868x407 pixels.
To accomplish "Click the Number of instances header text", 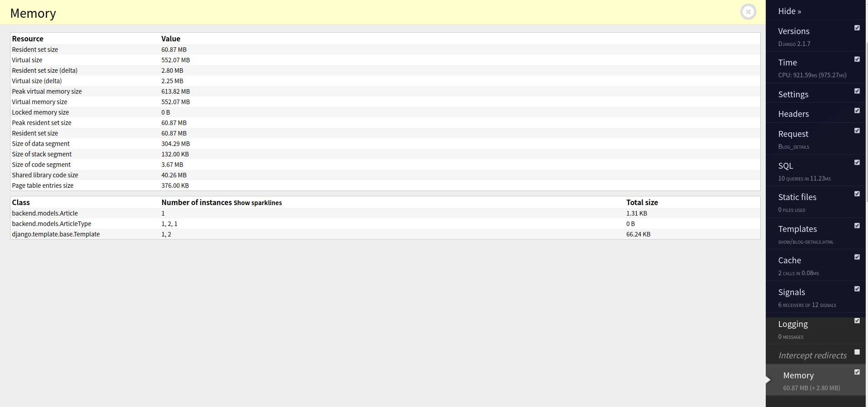I will [197, 202].
